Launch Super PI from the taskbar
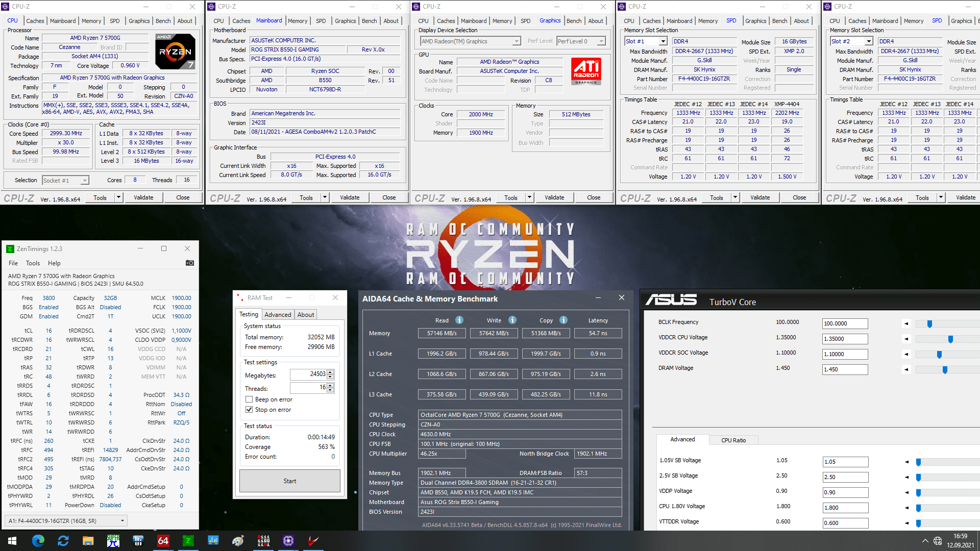 [113, 541]
